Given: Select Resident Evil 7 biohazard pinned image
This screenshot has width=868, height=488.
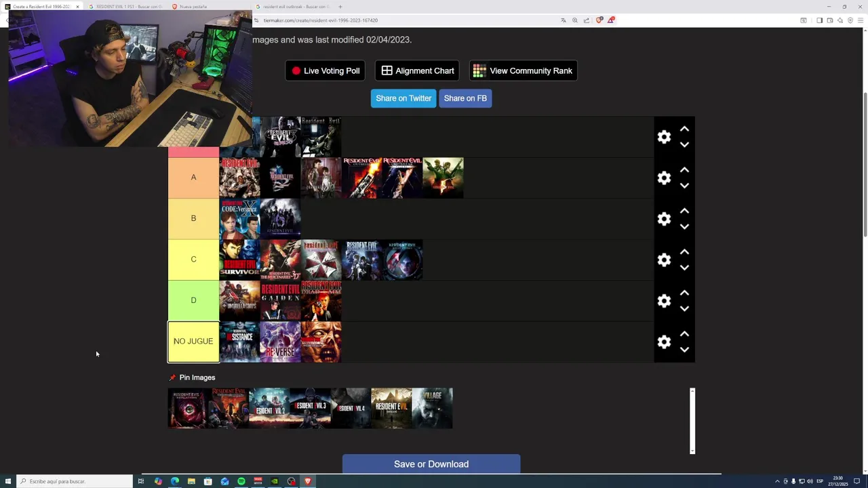Looking at the screenshot, I should [x=391, y=408].
